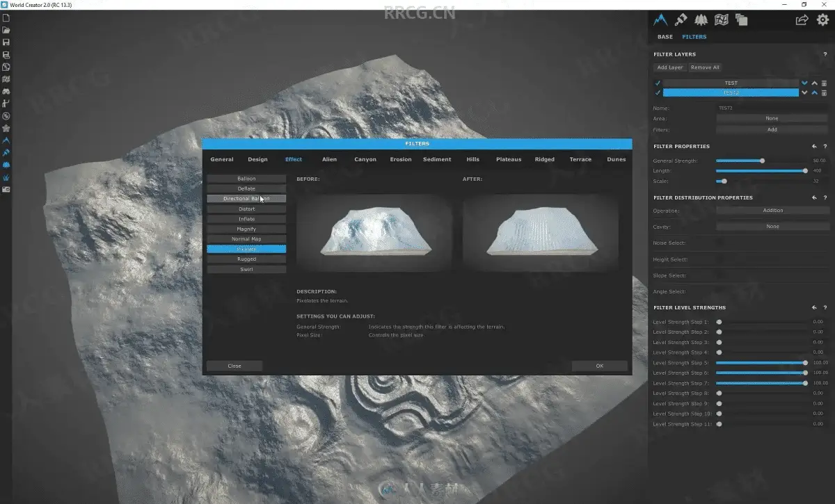Open the Cavity dropdown set to None
Screen dimensions: 835x504
click(772, 227)
